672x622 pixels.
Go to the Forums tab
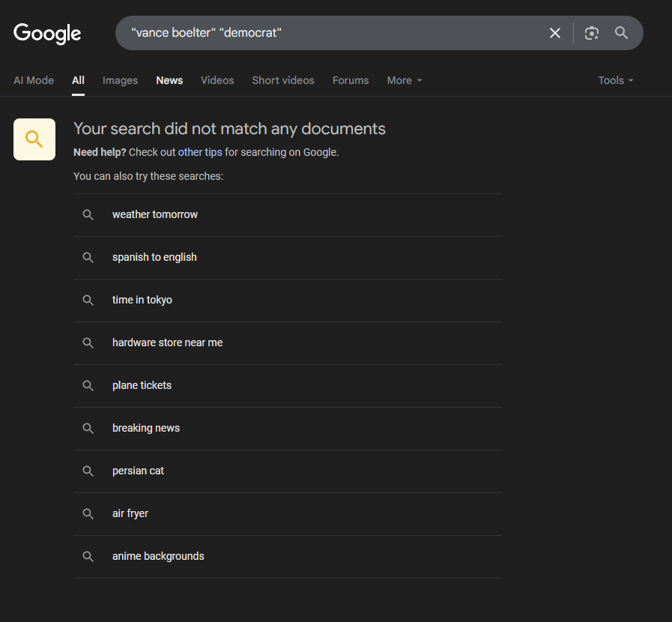351,80
